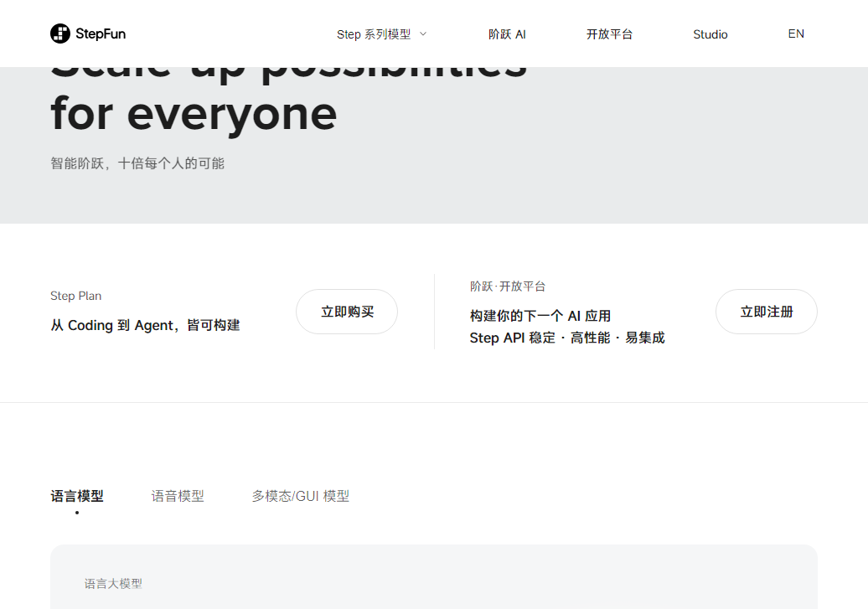This screenshot has width=868, height=609.
Task: Click the StepFun logo icon
Action: pos(59,34)
